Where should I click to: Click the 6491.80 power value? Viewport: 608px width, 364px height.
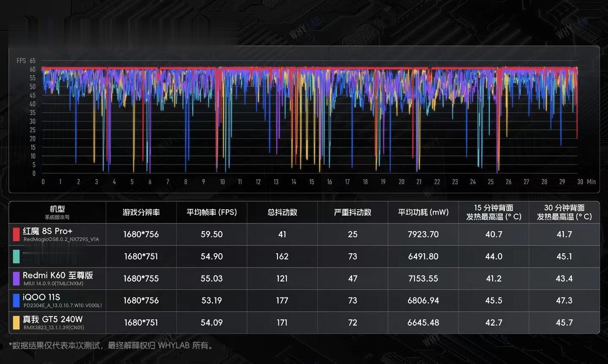423,256
